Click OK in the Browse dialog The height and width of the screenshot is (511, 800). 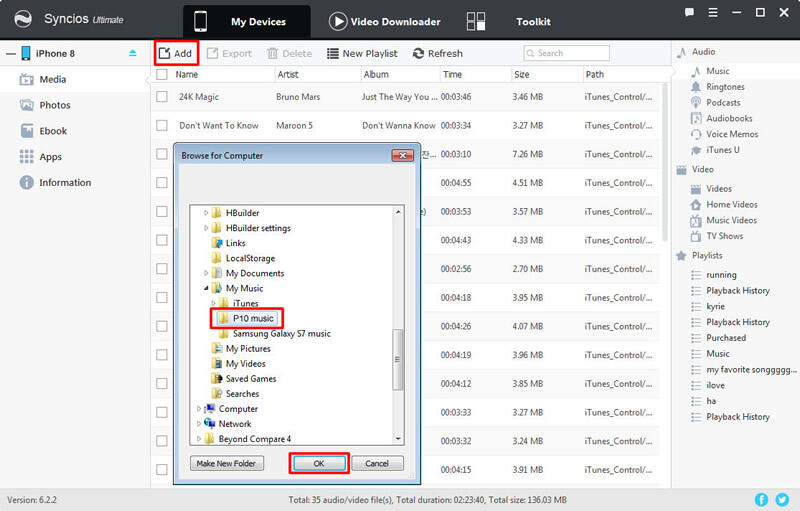point(319,464)
